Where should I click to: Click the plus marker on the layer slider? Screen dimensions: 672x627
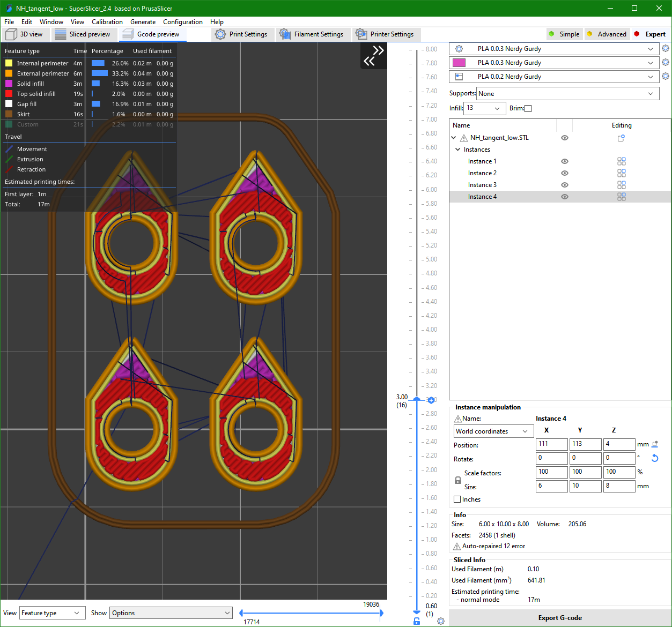tap(431, 400)
